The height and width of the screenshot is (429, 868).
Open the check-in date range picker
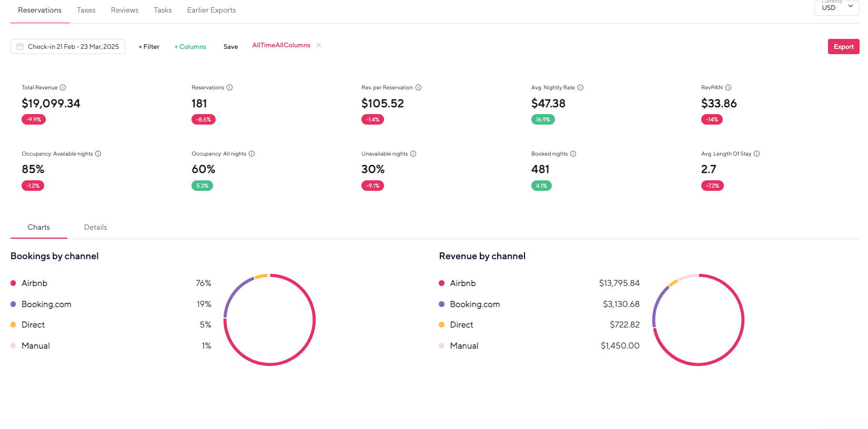(x=68, y=47)
